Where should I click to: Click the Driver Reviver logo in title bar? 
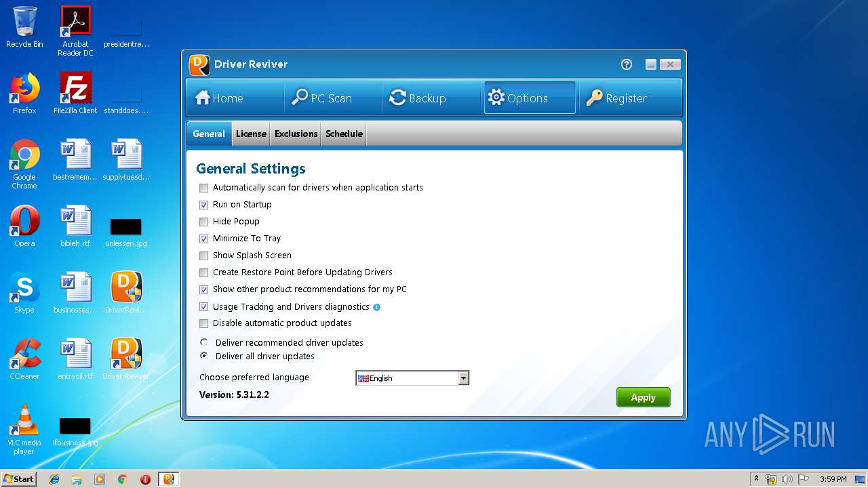[x=199, y=64]
